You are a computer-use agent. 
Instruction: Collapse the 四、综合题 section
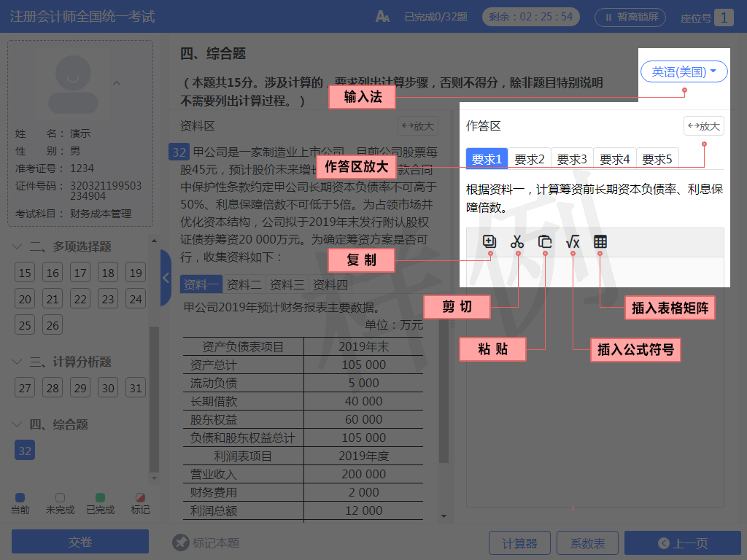(16, 424)
